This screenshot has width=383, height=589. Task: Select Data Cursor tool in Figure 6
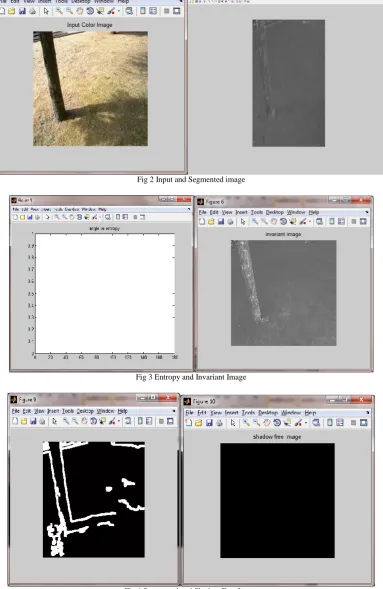[293, 222]
